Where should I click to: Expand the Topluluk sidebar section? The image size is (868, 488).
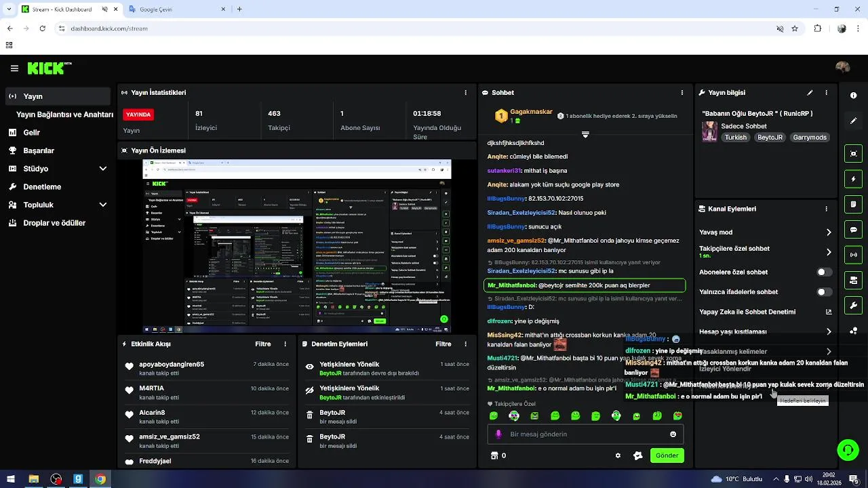(103, 205)
